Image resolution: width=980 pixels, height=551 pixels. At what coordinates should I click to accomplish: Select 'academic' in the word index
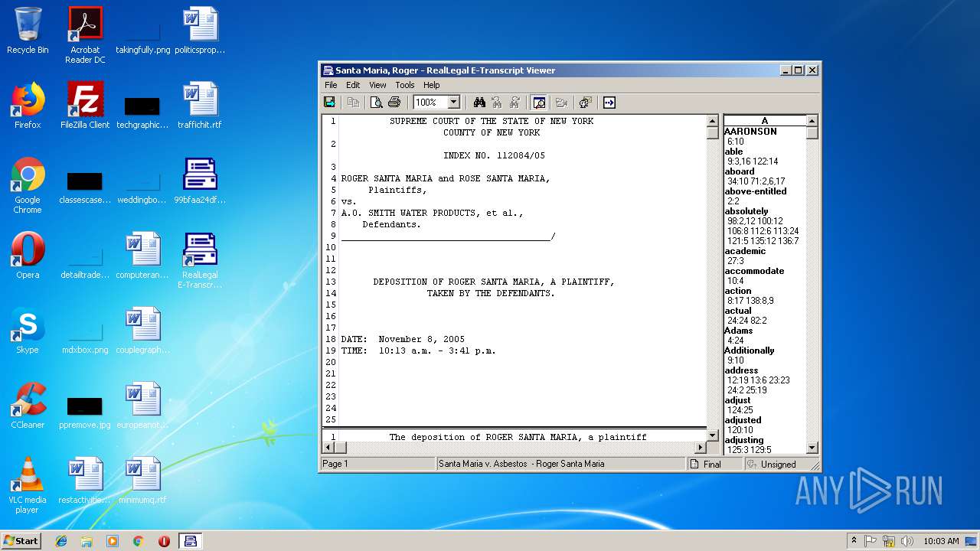click(x=745, y=251)
